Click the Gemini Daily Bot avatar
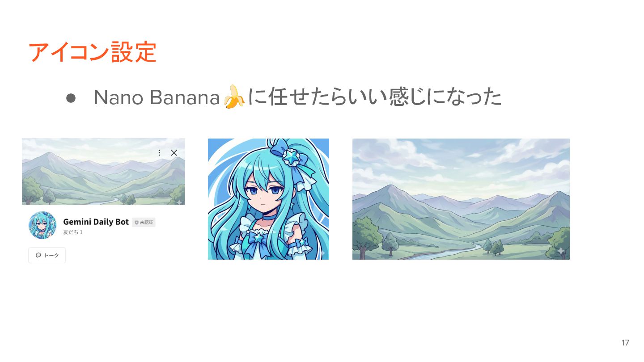This screenshot has height=362, width=644. [x=42, y=225]
